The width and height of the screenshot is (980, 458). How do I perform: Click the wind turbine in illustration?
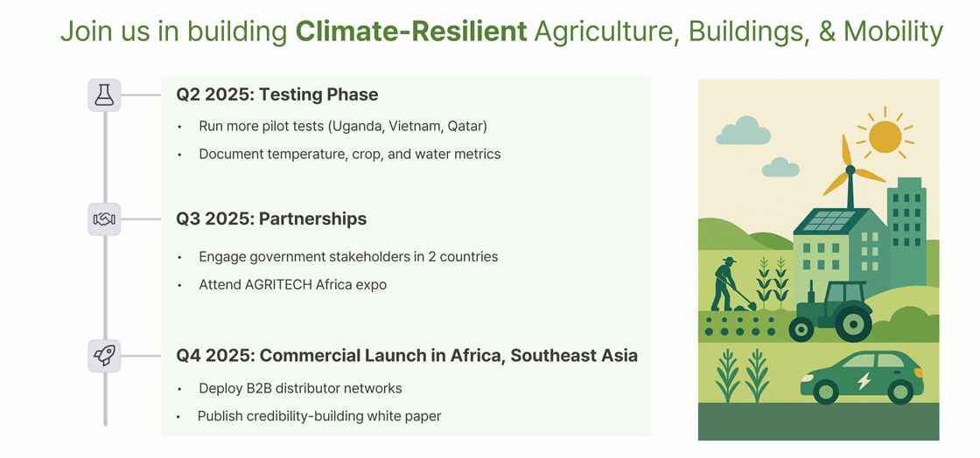[x=847, y=173]
